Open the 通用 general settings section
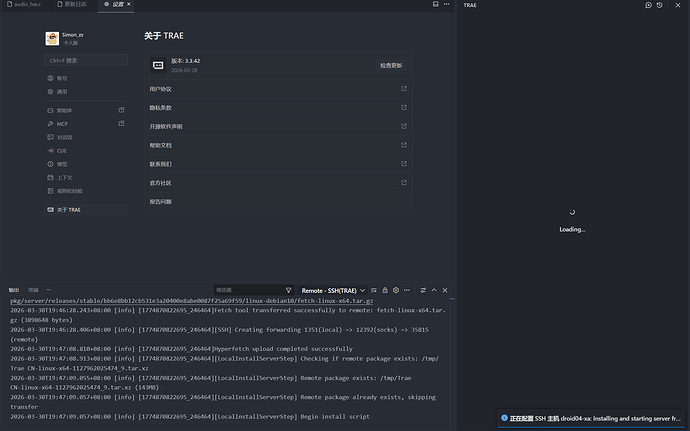 click(x=86, y=92)
